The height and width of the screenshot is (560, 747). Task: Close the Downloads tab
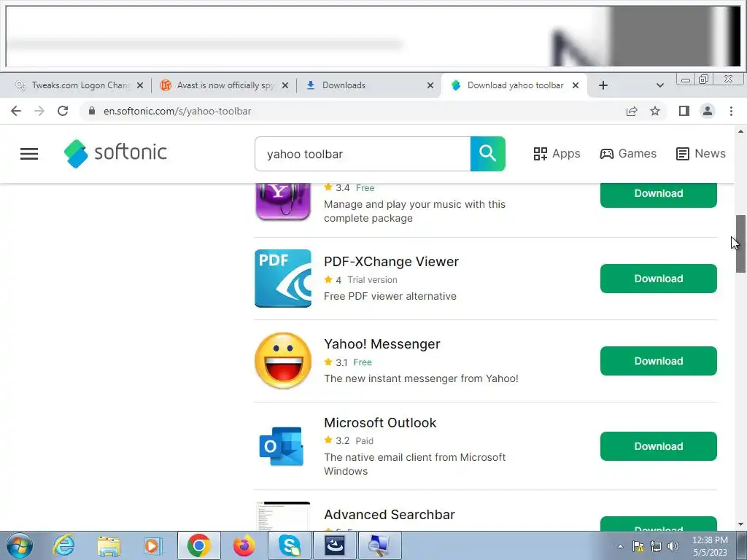point(430,85)
